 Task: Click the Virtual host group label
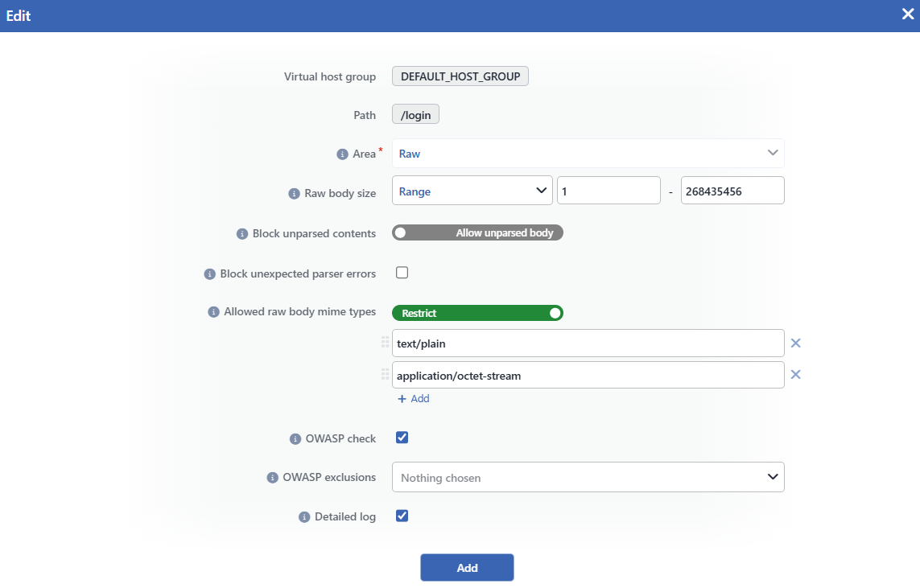[x=330, y=76]
